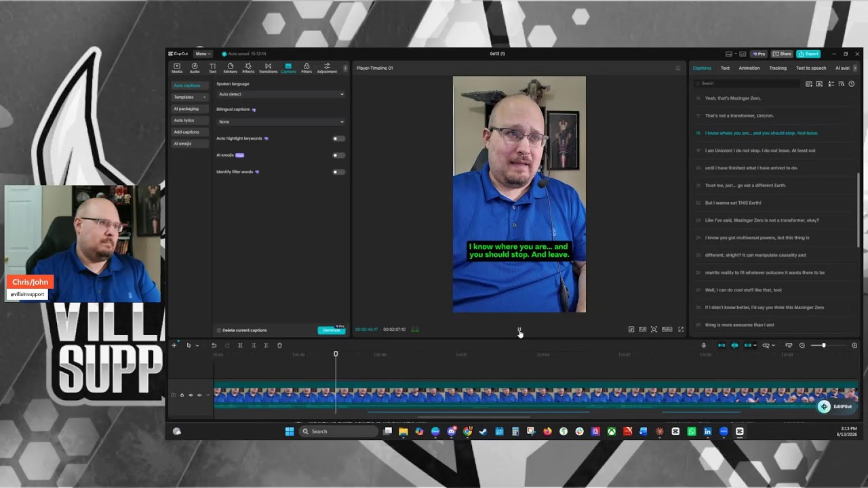The width and height of the screenshot is (868, 488).
Task: Click the zoom in magnifier on timeline
Action: (854, 345)
